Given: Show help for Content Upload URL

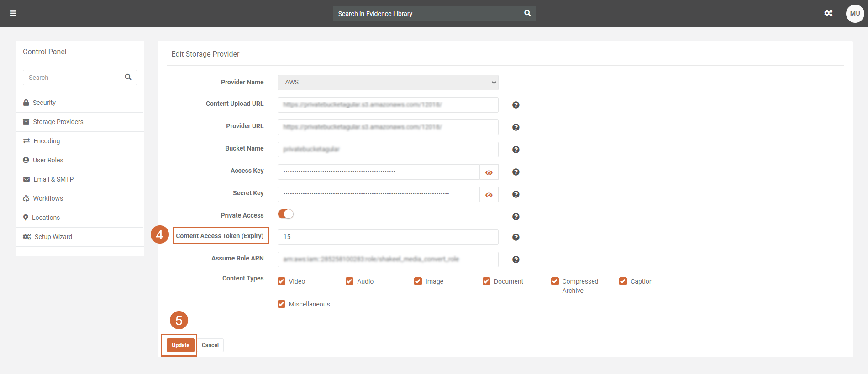Looking at the screenshot, I should 516,105.
